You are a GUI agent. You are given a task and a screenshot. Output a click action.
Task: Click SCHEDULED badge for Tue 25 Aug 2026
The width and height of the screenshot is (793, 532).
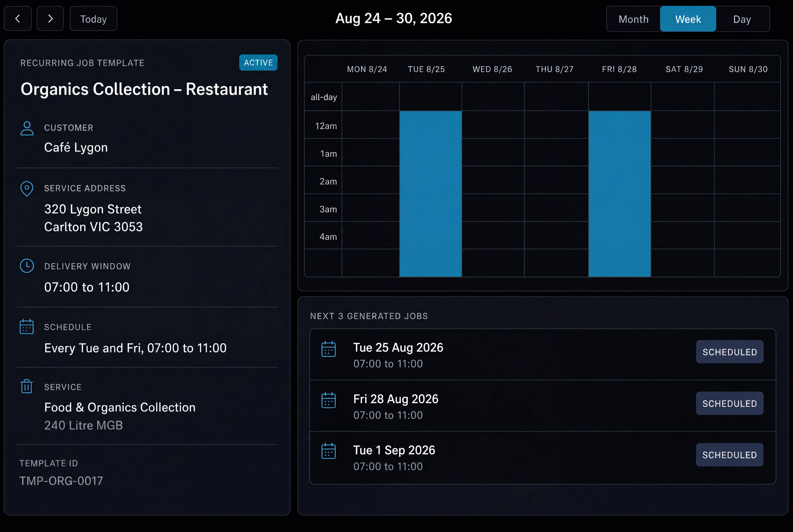(730, 352)
